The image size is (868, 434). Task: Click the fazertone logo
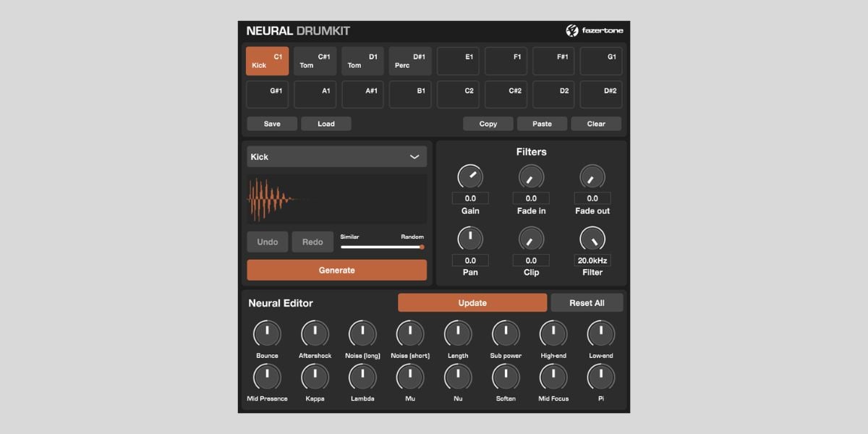coord(594,30)
